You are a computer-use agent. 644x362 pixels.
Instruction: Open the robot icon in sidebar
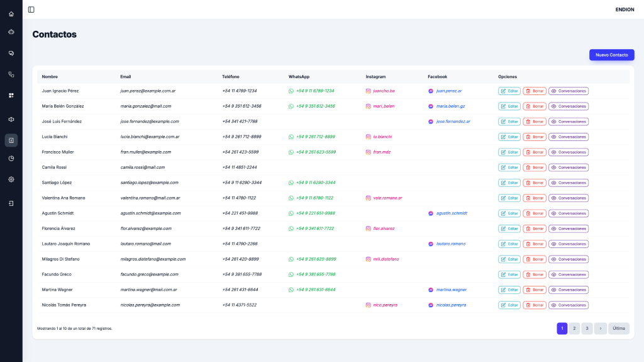coord(11,31)
